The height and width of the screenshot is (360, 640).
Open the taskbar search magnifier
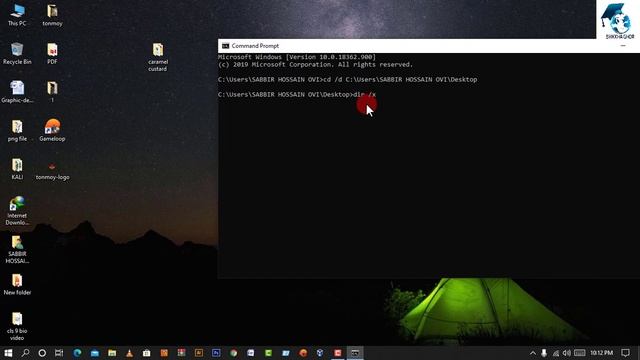25,353
